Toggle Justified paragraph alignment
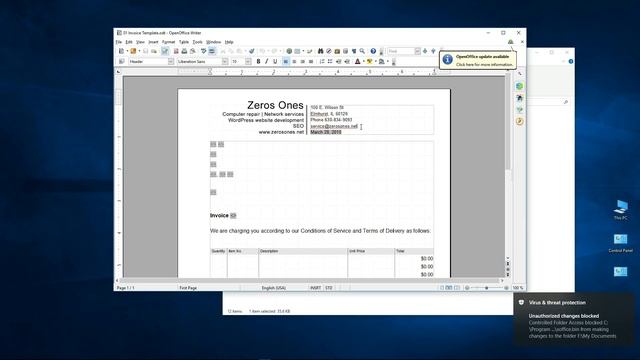This screenshot has width=640, height=360. pyautogui.click(x=311, y=62)
